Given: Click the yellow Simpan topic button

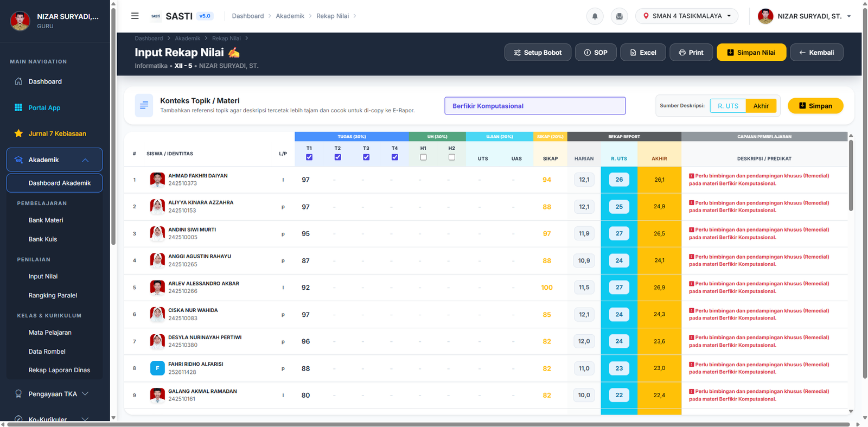Looking at the screenshot, I should point(815,106).
